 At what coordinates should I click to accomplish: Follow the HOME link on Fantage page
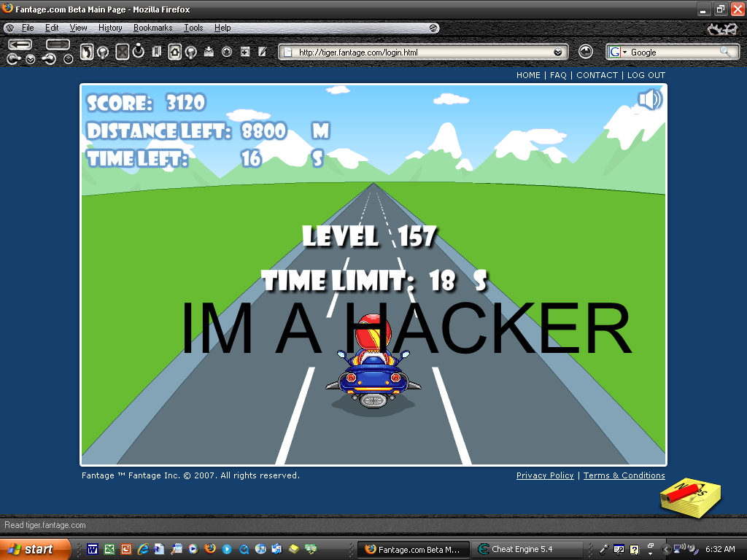(x=528, y=75)
